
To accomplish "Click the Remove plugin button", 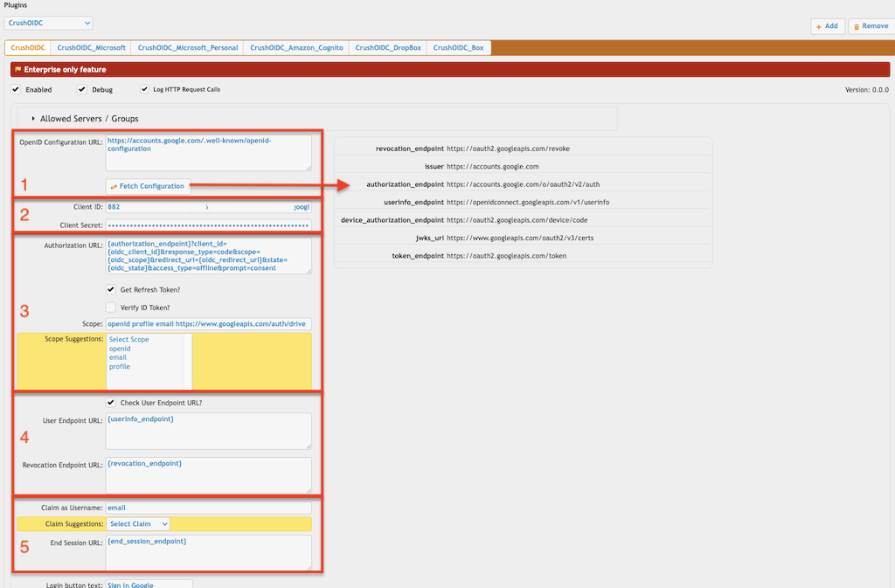I will coord(871,26).
